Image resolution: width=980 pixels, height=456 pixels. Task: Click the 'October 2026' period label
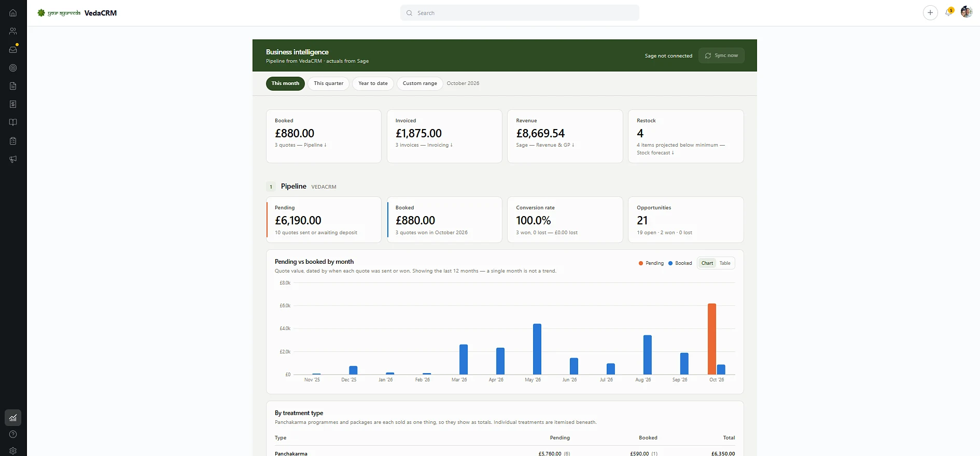(463, 83)
